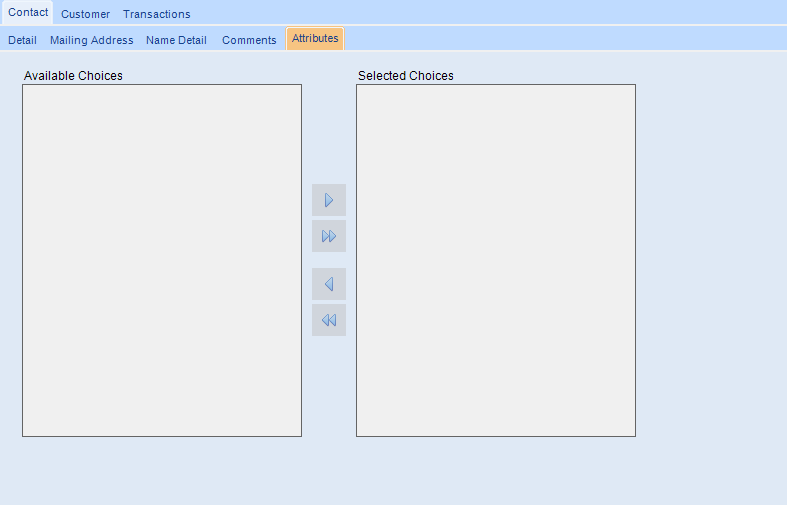Click inside the Available Choices list box

click(x=162, y=261)
